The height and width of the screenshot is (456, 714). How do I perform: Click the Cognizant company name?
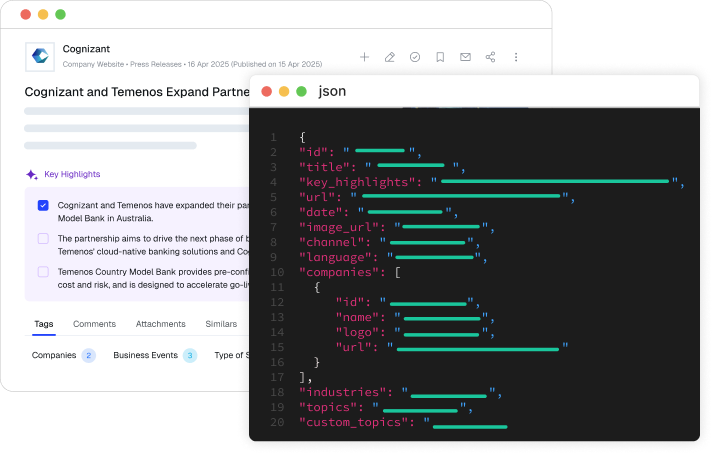[86, 48]
